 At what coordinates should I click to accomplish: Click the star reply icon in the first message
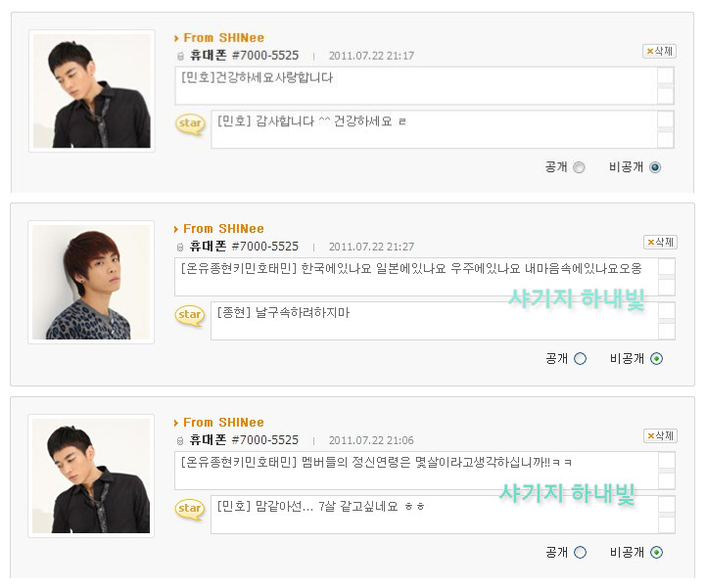pos(190,124)
